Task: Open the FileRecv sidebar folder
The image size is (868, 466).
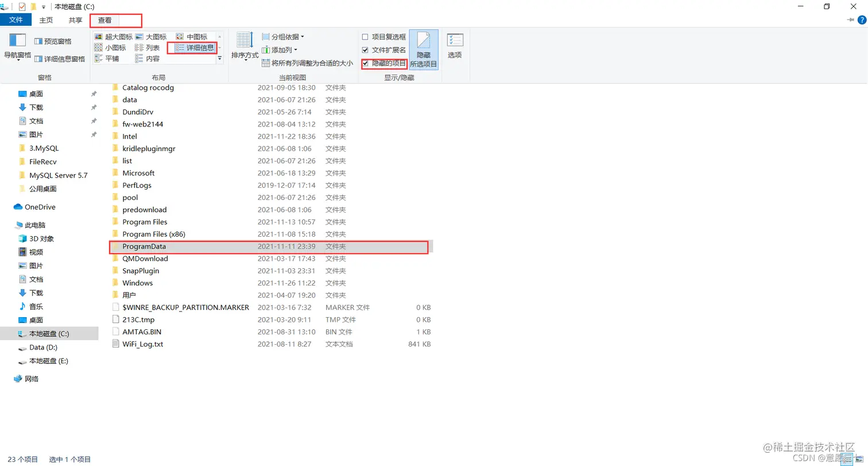Action: (x=42, y=162)
